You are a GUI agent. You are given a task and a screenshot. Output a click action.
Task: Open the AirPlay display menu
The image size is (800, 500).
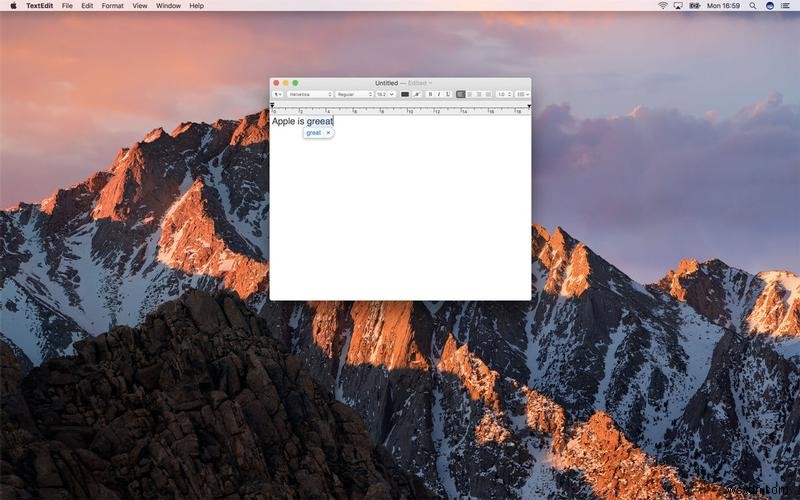pos(678,6)
